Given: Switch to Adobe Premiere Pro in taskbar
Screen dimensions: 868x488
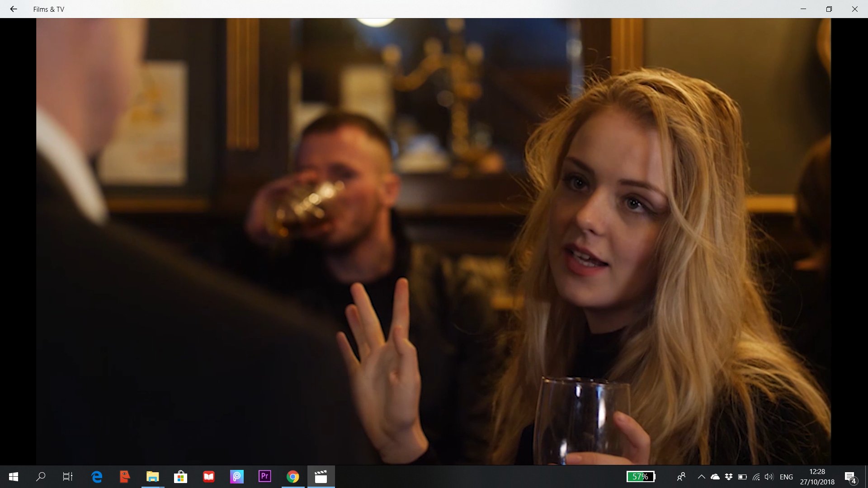Looking at the screenshot, I should click(265, 477).
